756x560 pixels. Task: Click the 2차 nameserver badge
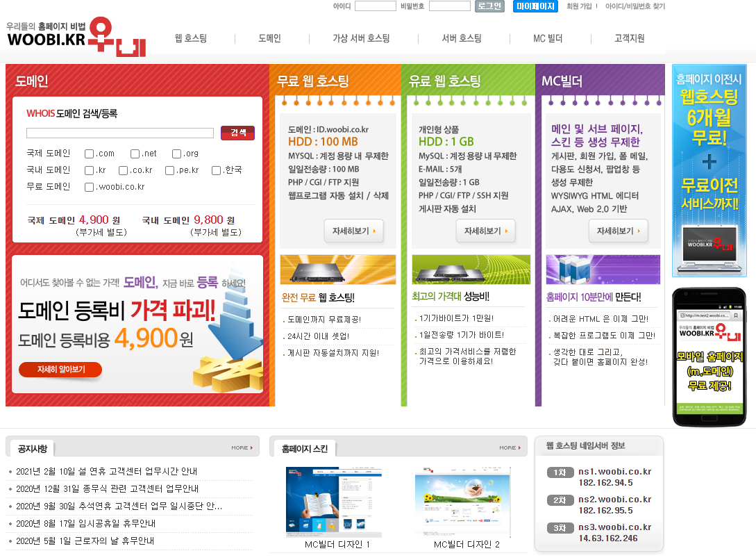point(560,501)
